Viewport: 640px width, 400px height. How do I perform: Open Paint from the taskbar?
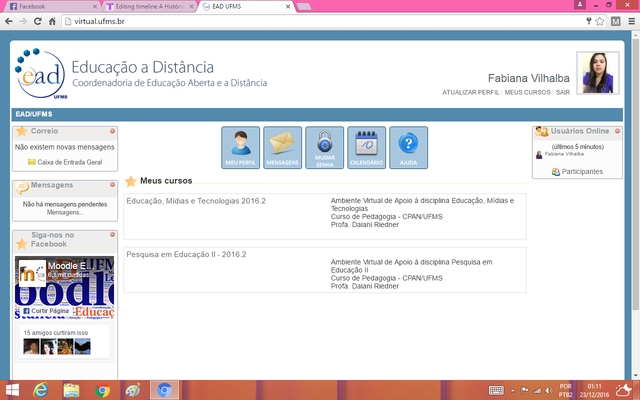click(133, 390)
